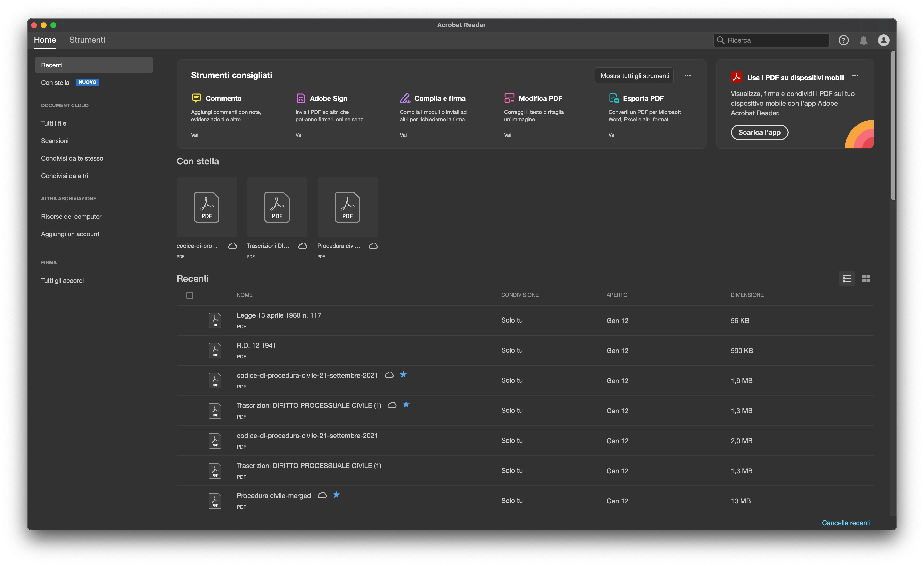Open the Commento tool icon
Image resolution: width=924 pixels, height=566 pixels.
pos(196,98)
